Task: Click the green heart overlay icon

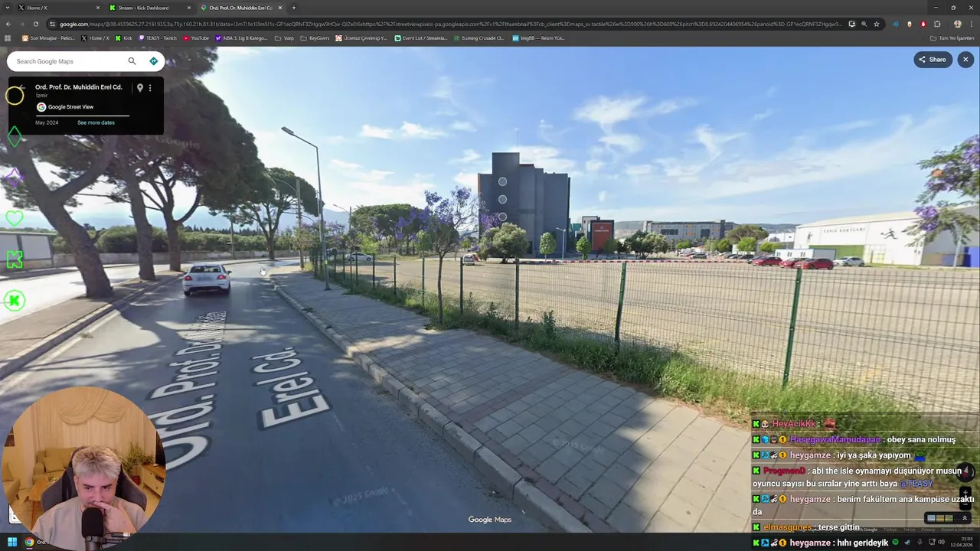Action: click(x=15, y=219)
